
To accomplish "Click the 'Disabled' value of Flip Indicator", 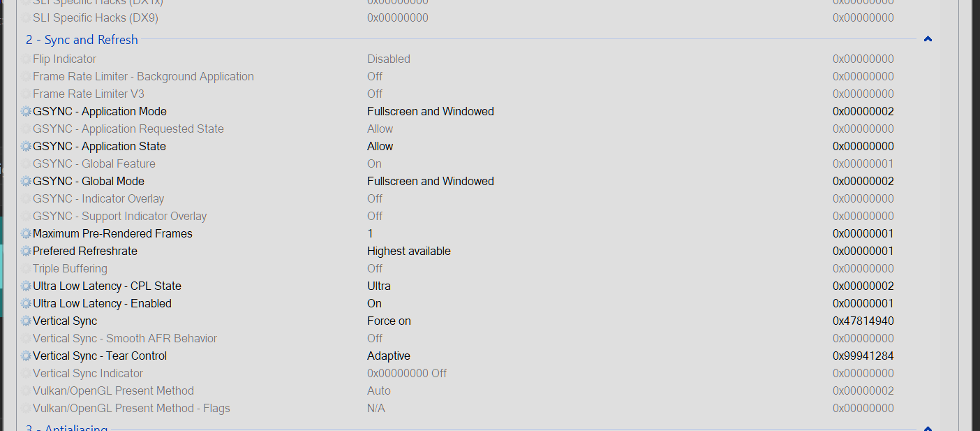I will click(389, 59).
